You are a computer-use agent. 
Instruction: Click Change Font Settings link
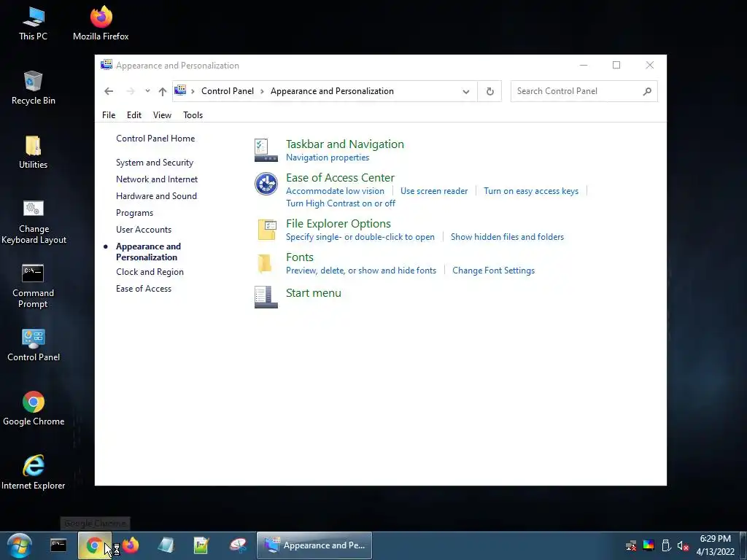pos(494,271)
